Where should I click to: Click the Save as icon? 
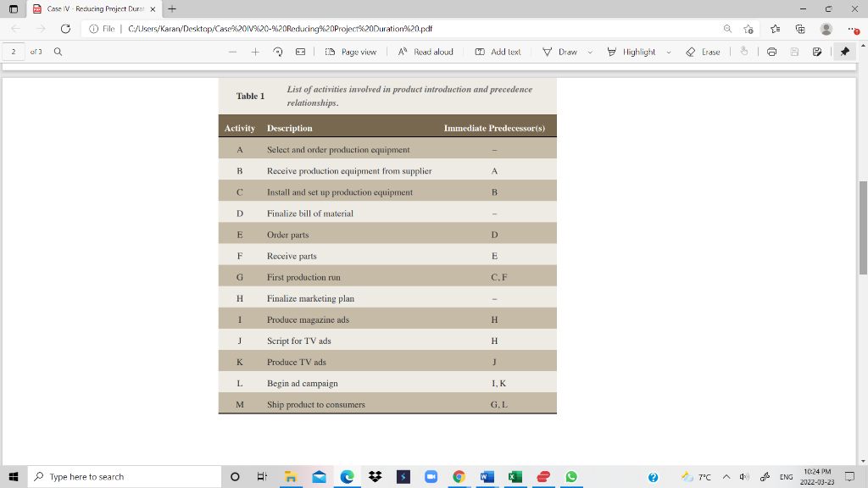(817, 52)
